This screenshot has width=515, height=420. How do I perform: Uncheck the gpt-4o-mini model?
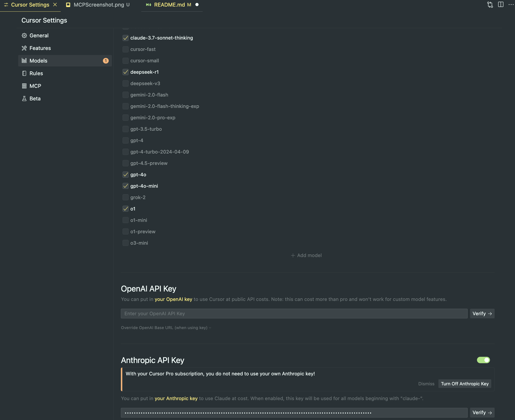coord(125,186)
